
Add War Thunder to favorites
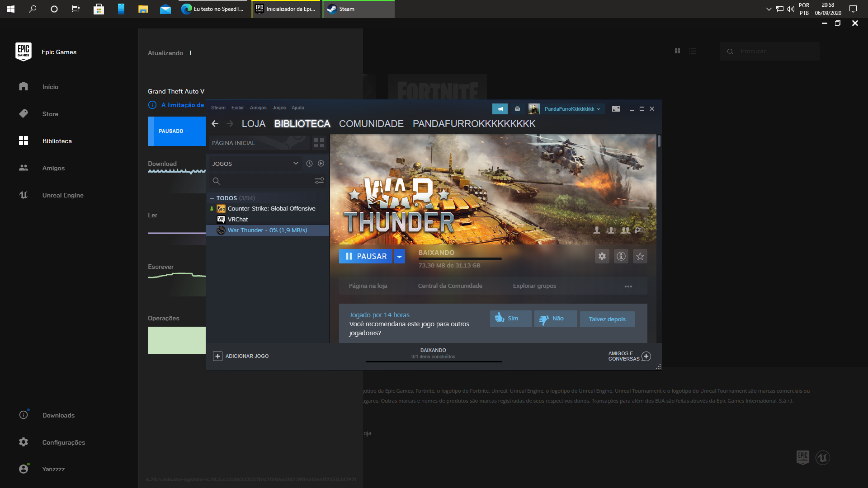[x=640, y=256]
